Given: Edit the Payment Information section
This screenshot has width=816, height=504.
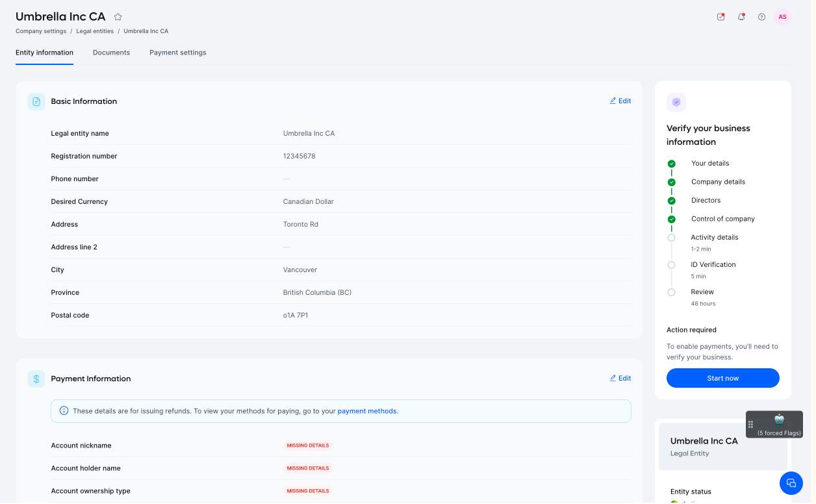Looking at the screenshot, I should [620, 378].
